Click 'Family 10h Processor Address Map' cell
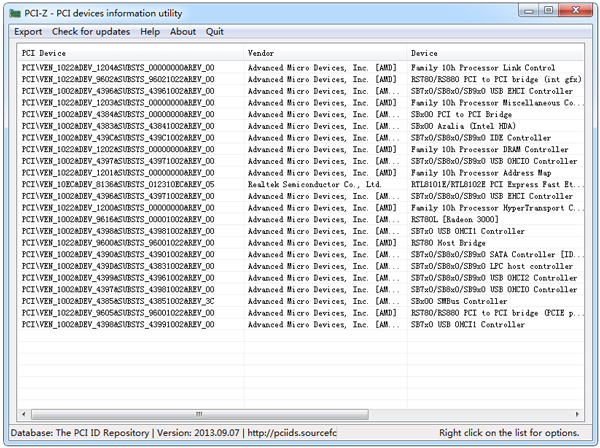This screenshot has height=448, width=600. [x=481, y=173]
